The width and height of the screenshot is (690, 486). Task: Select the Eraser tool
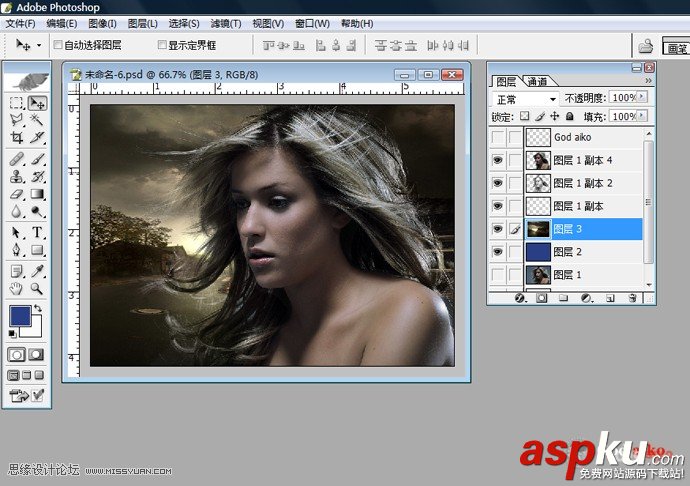point(16,194)
